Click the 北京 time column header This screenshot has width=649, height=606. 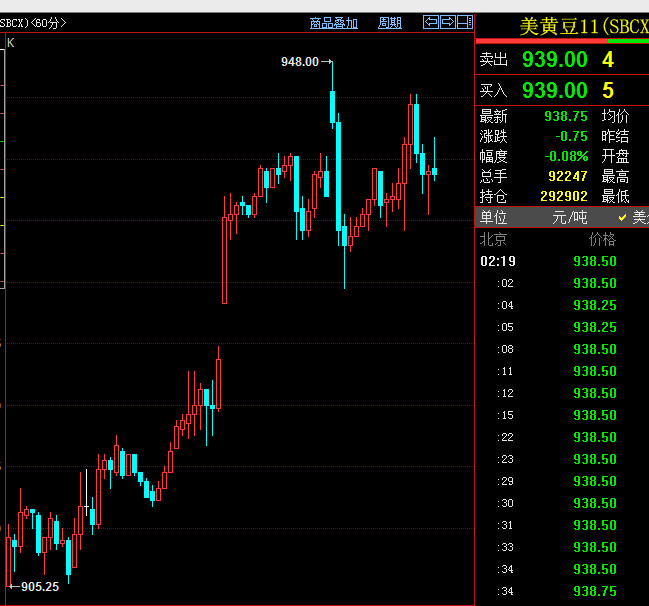pos(493,239)
